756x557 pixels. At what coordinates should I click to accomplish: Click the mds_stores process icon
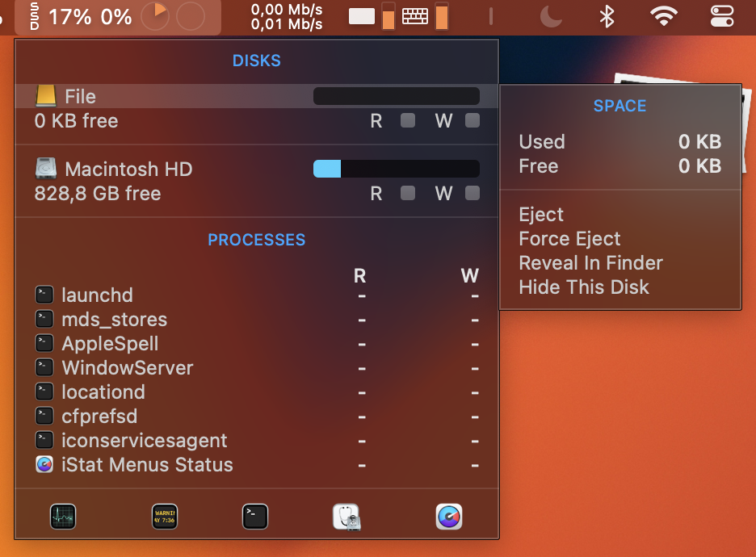coord(44,319)
